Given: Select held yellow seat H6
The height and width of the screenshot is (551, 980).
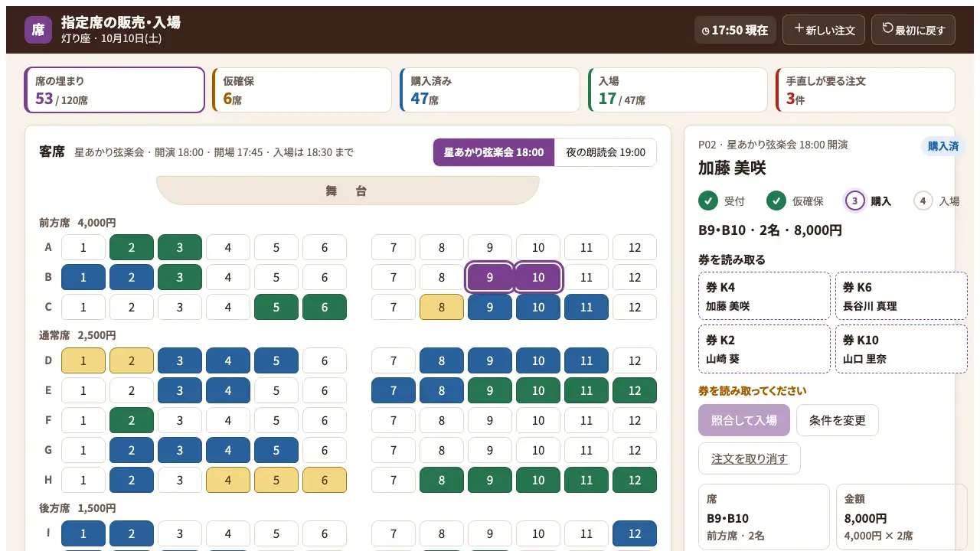Looking at the screenshot, I should [325, 481].
